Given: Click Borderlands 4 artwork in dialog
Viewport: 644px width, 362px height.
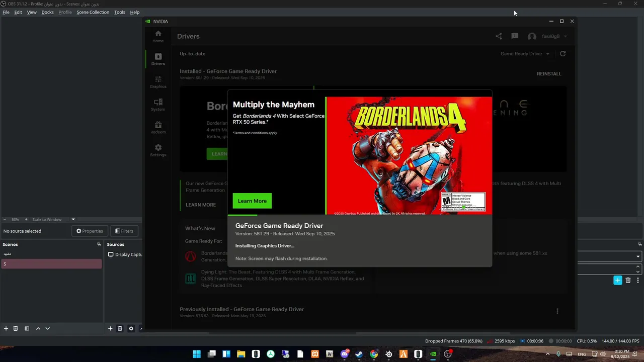Looking at the screenshot, I should pos(410,155).
